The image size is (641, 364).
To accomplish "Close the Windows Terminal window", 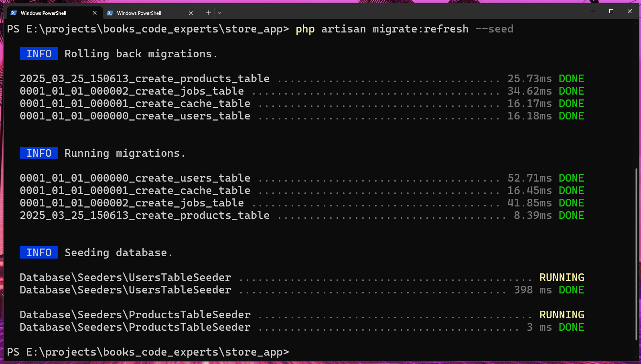I will pos(630,11).
